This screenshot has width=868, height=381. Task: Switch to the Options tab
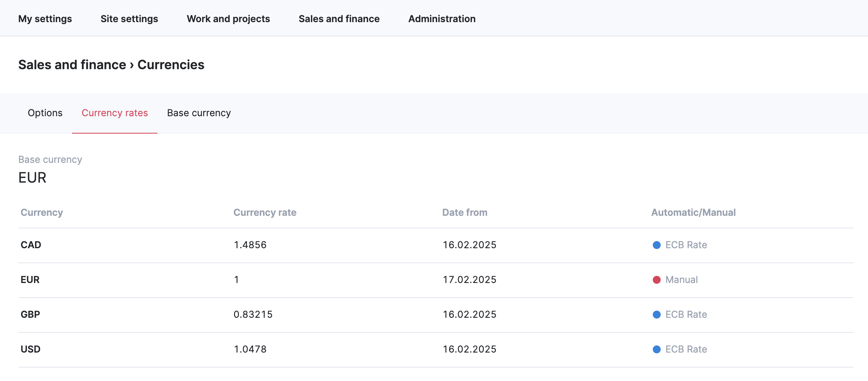coord(45,113)
